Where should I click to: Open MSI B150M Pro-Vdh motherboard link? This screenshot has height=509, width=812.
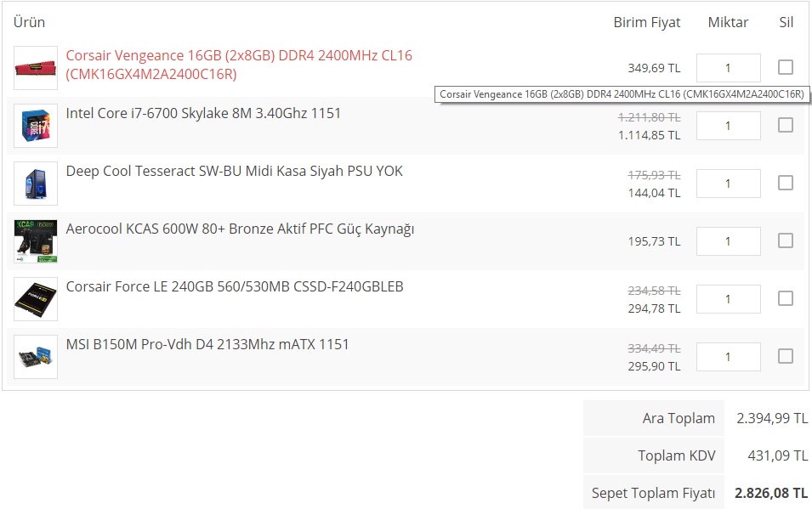point(207,344)
